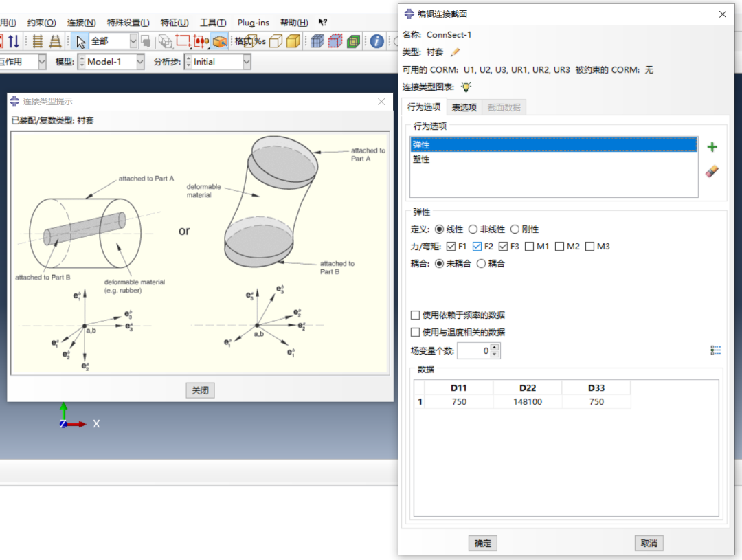Open the 约束(O) menu
Screen dimensions: 742x560
point(42,22)
